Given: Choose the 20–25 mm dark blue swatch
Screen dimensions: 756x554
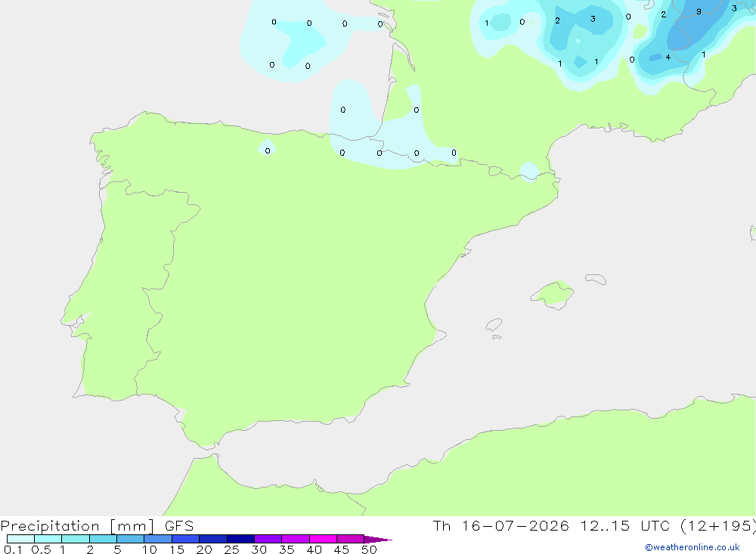Looking at the screenshot, I should point(213,539).
